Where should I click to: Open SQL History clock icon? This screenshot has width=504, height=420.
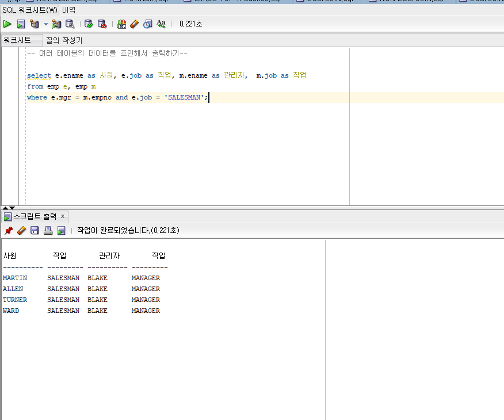click(x=147, y=24)
